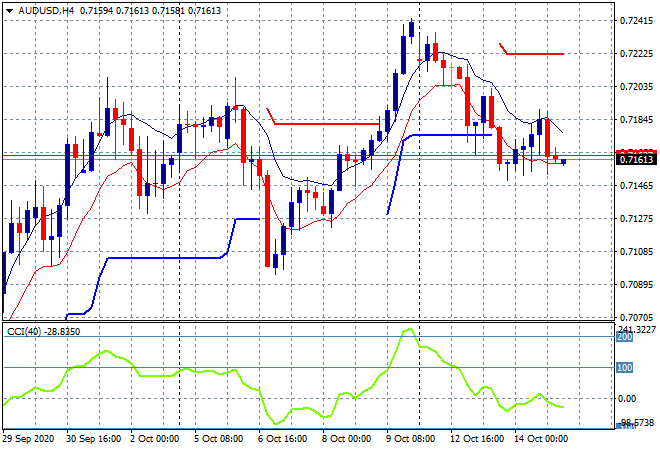Click the 0.71085 price axis label
Viewport: 660px width, 450px height.
tap(636, 252)
